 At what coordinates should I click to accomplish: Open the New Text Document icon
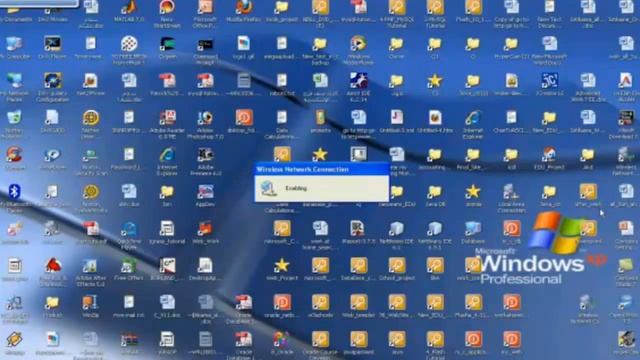[549, 7]
